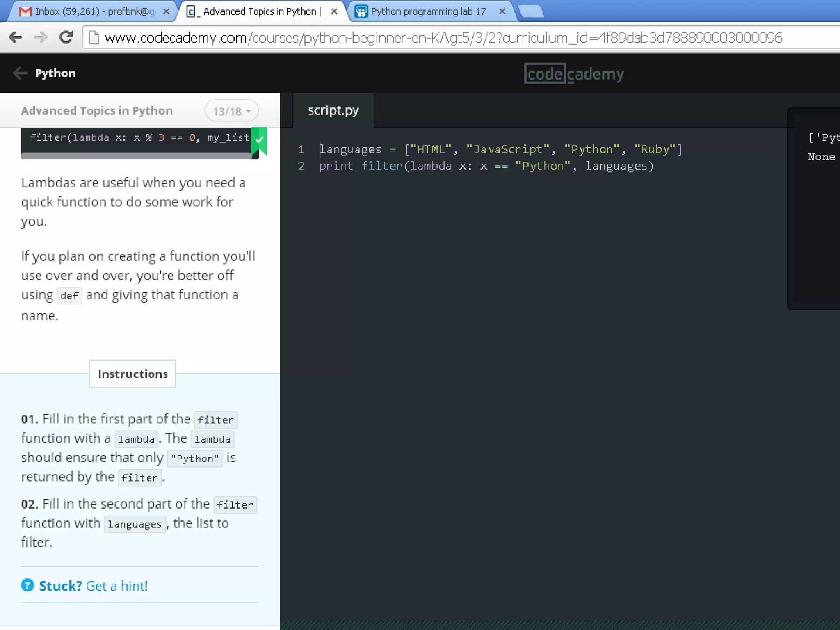Viewport: 840px width, 630px height.
Task: Close the Inbox Gmail tab
Action: coord(166,11)
